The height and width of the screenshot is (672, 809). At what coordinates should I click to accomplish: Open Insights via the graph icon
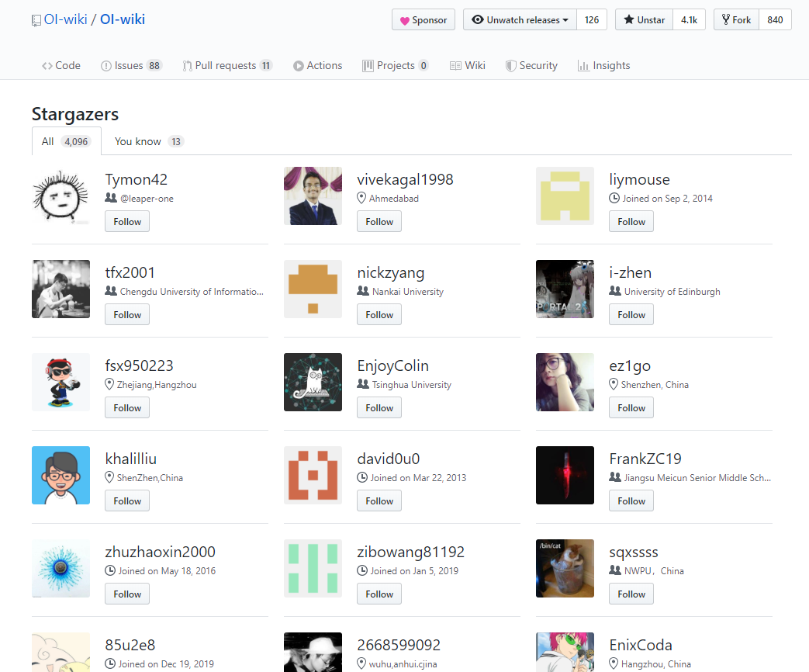click(x=584, y=65)
